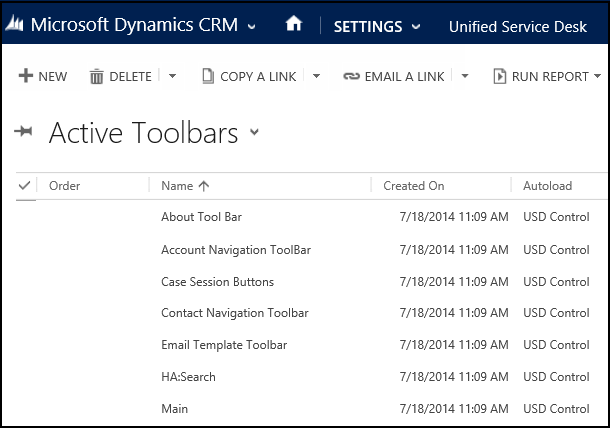Sort by the Name column header

click(177, 186)
